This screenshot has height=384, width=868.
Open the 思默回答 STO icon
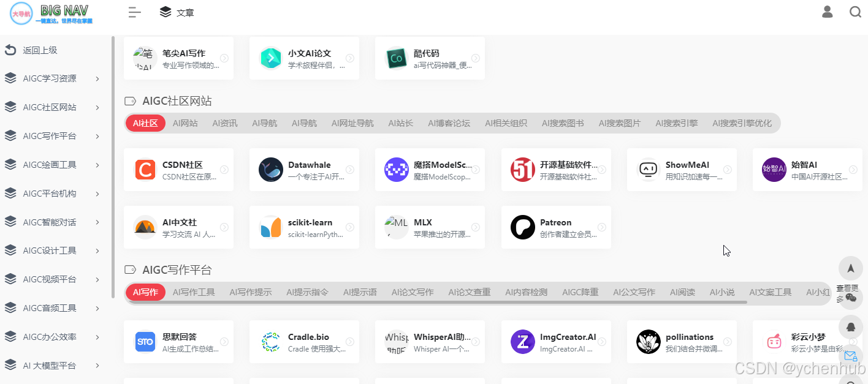(145, 342)
